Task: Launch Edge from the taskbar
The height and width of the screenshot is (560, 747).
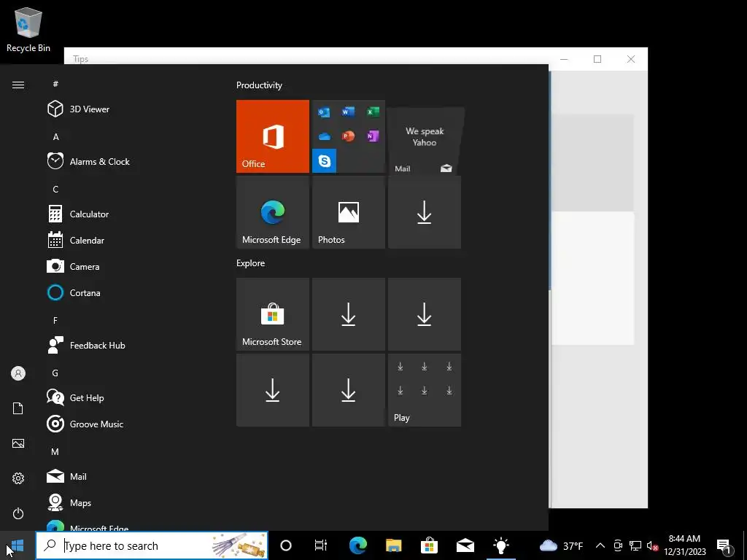Action: (357, 545)
